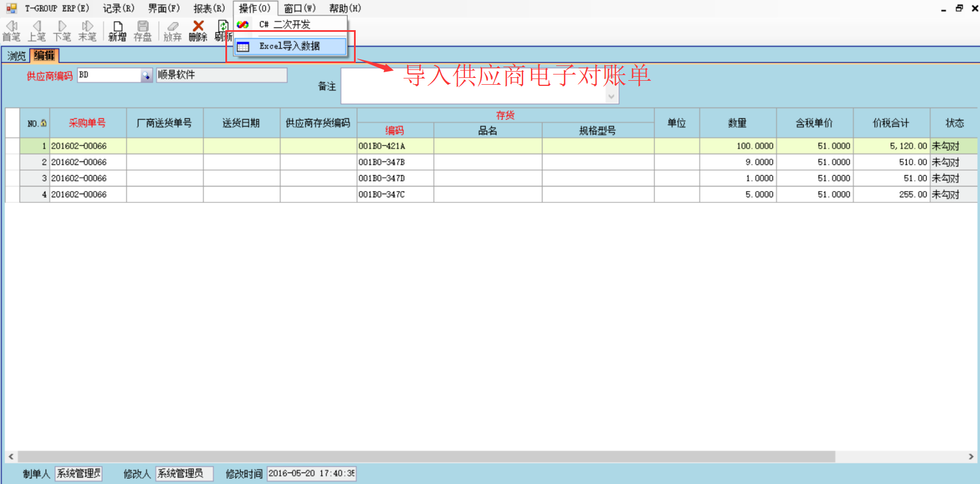Click 编码 sub-column header
This screenshot has width=980, height=484.
coord(395,130)
